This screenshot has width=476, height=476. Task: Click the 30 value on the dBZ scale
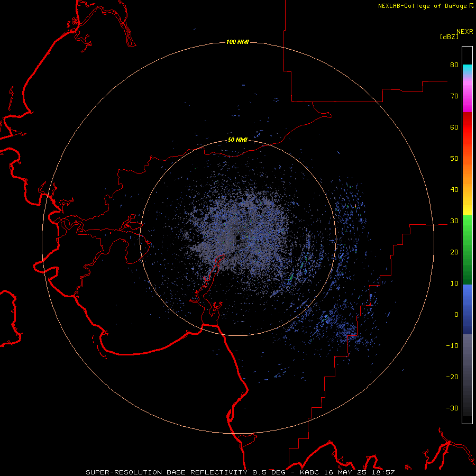[x=454, y=221]
